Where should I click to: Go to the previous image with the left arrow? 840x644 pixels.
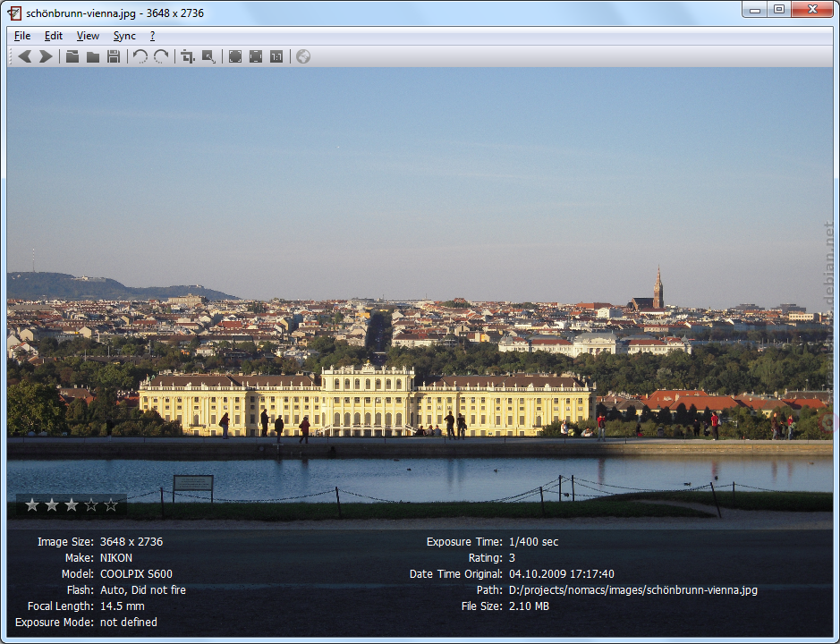click(x=25, y=56)
